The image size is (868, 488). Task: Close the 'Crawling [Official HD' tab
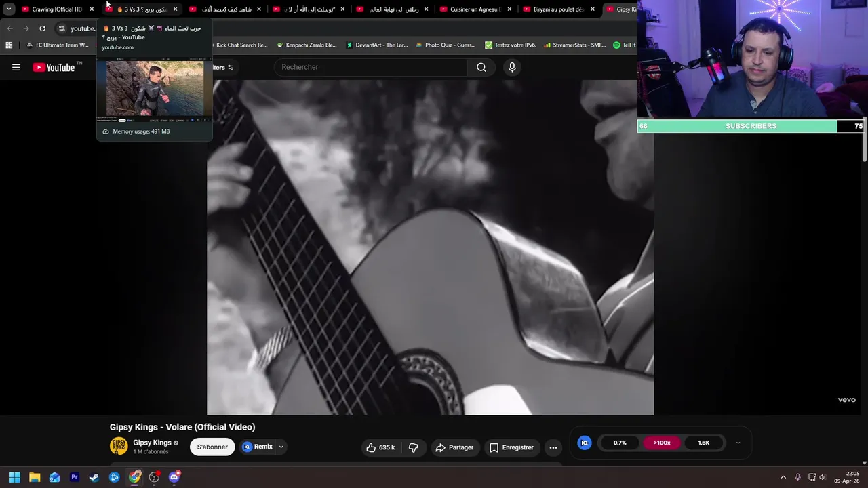(92, 9)
